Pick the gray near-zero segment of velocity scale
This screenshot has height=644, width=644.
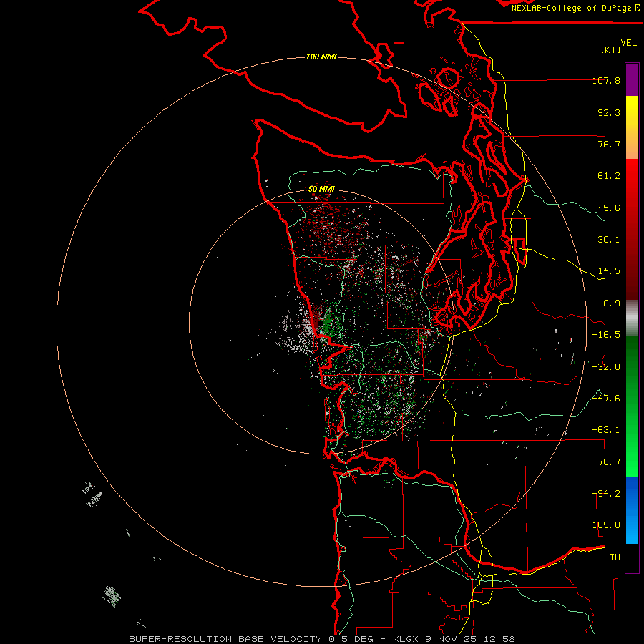[632, 318]
